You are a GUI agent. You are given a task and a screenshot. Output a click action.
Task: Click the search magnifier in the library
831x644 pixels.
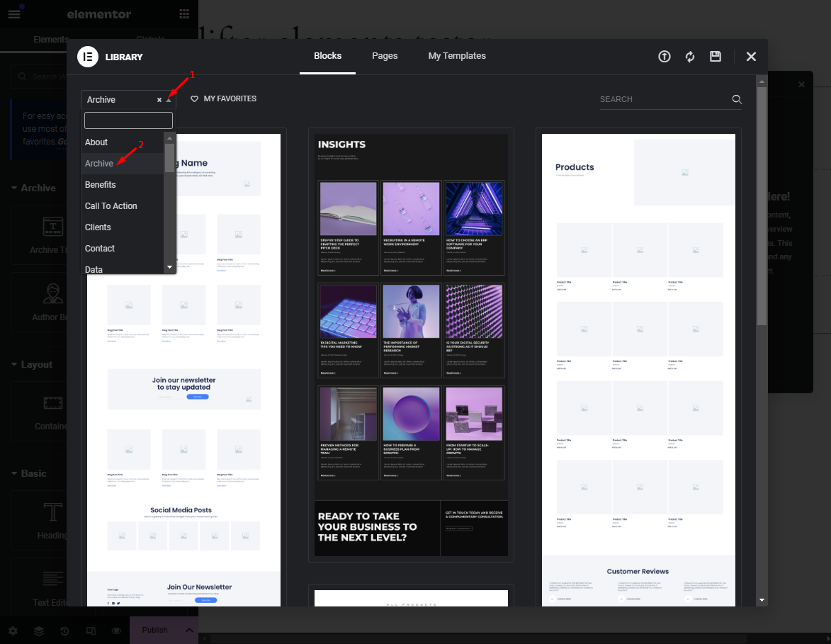(737, 99)
